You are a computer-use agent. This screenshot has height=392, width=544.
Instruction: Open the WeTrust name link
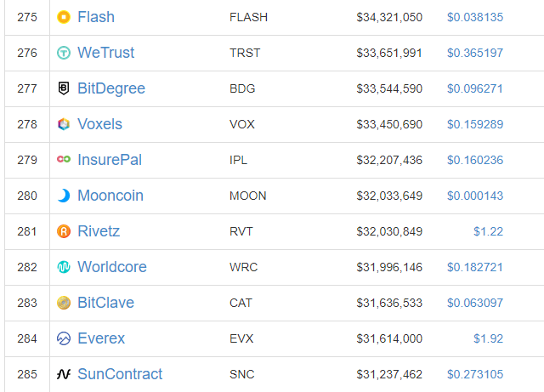tap(105, 53)
